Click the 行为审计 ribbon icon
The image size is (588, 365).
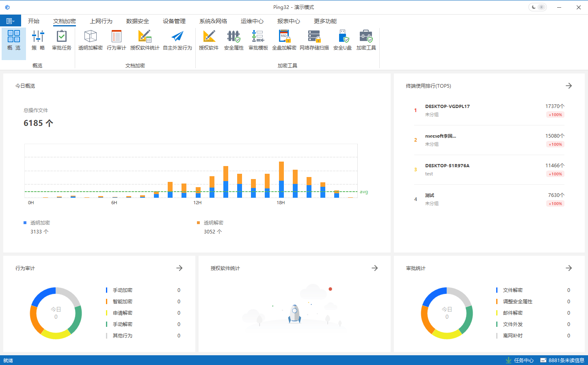[x=116, y=40]
